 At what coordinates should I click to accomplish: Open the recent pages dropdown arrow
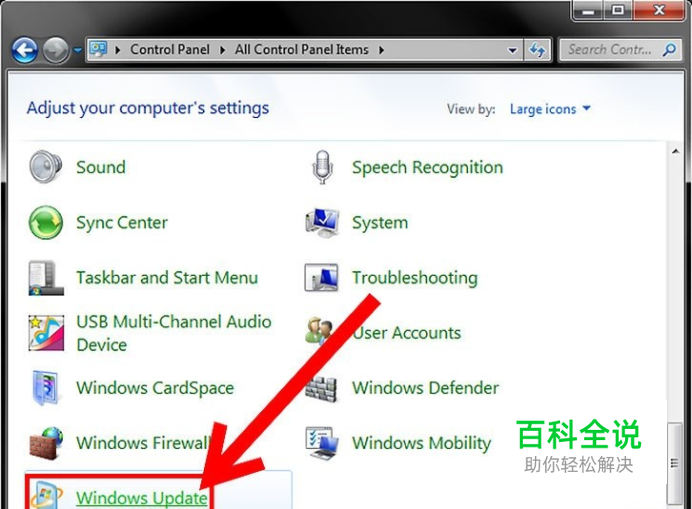tap(78, 50)
